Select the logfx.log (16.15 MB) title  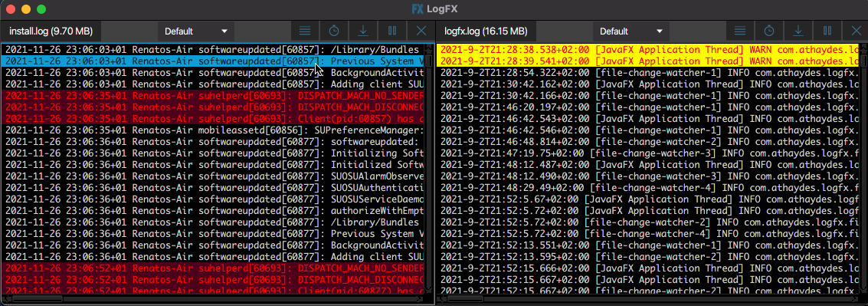click(x=486, y=31)
